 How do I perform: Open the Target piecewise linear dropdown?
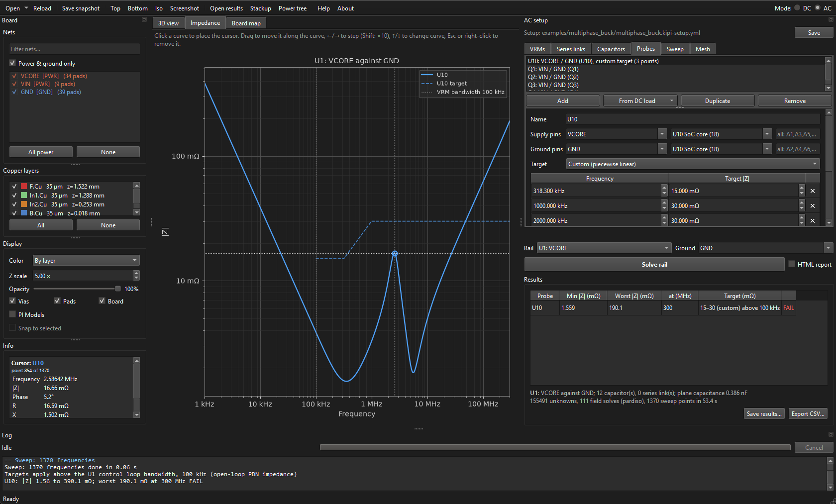(693, 164)
